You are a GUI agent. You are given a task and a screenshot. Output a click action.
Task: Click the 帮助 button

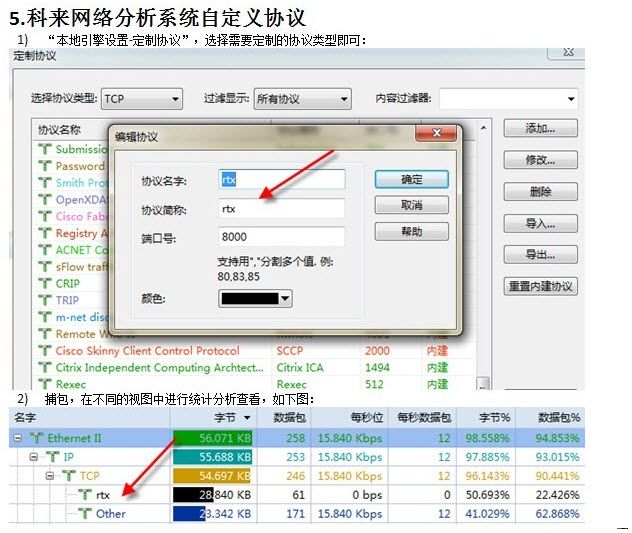tap(412, 232)
